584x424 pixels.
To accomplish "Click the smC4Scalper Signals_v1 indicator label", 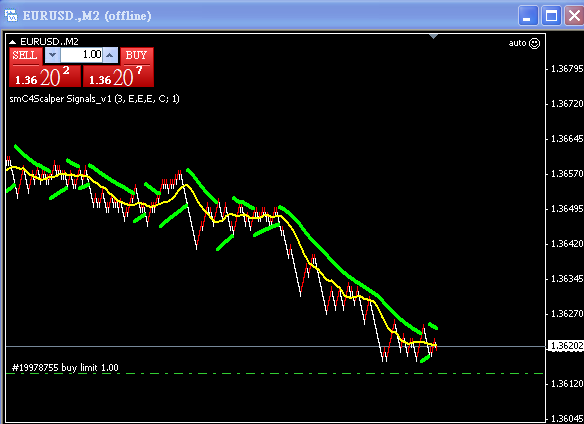I will (94, 99).
